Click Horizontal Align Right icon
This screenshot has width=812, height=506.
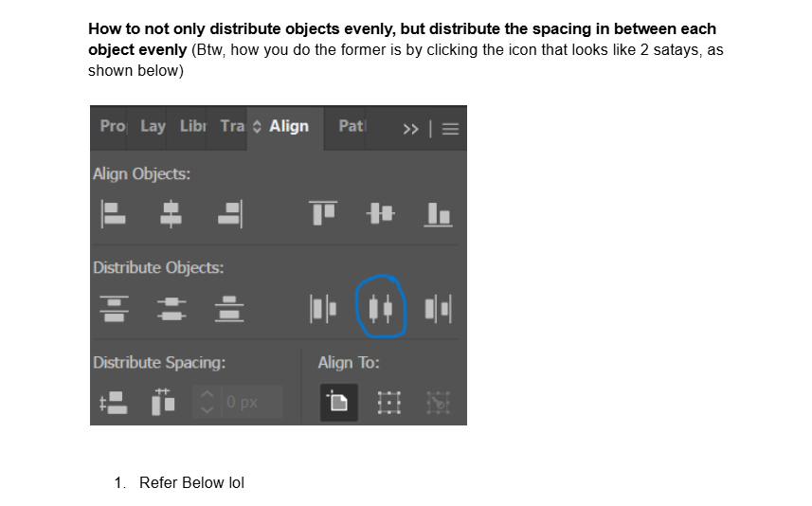[x=230, y=214]
